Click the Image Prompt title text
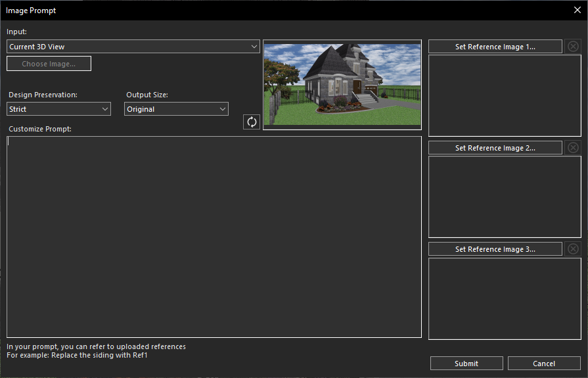The width and height of the screenshot is (588, 378). click(31, 11)
